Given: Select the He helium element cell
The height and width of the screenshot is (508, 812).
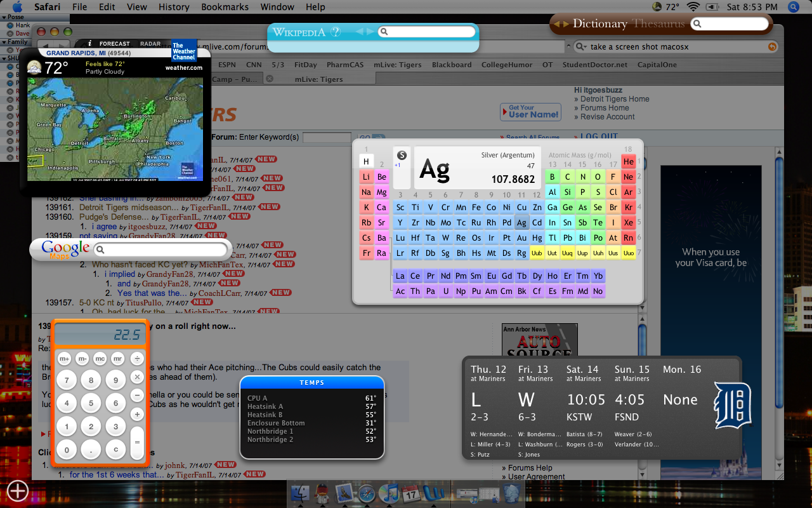Looking at the screenshot, I should tap(628, 161).
